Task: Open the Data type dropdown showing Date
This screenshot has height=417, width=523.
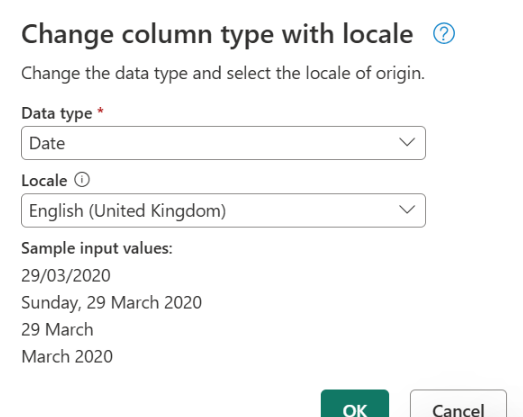Action: 223,143
